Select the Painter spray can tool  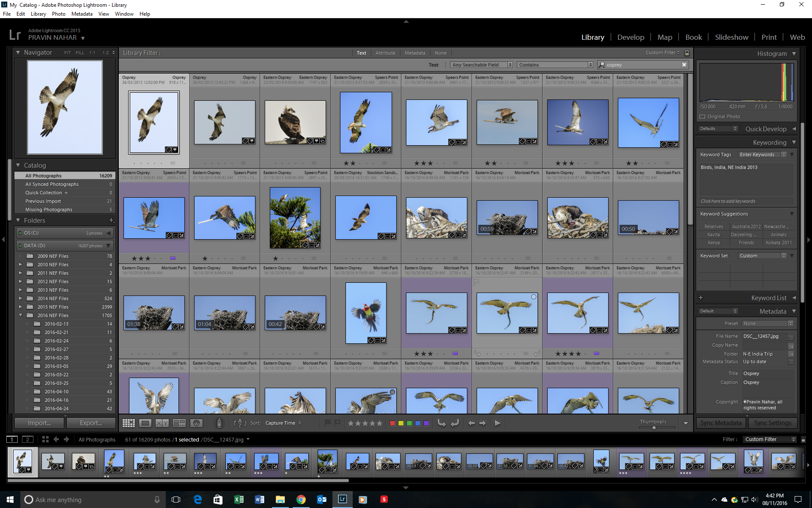pyautogui.click(x=219, y=423)
